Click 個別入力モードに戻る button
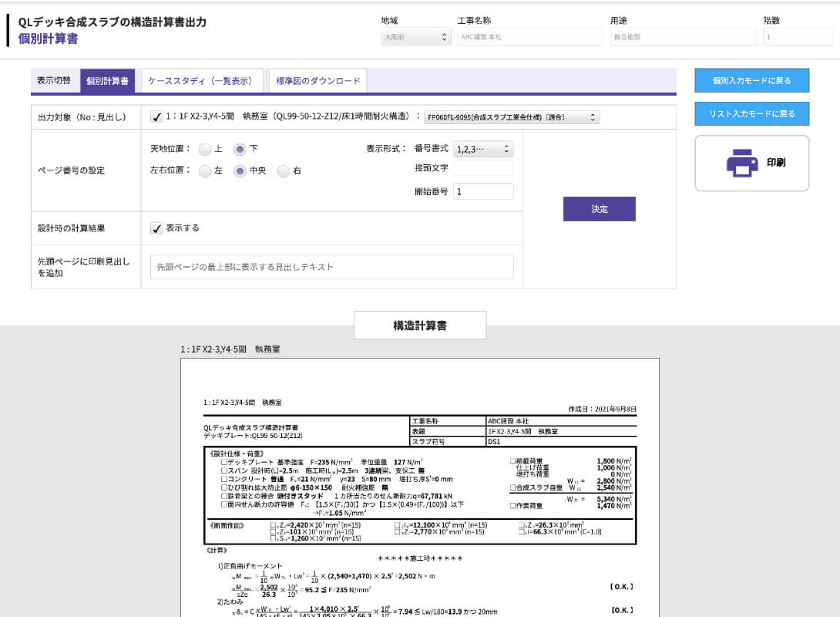The image size is (840, 617). click(751, 80)
